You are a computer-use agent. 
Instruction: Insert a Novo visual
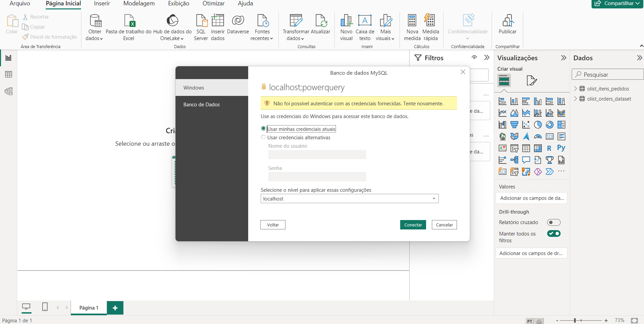(x=346, y=28)
